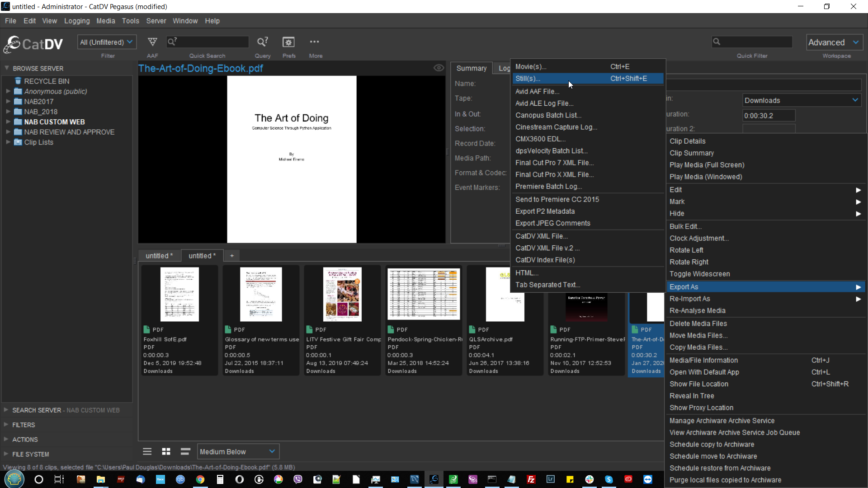Image resolution: width=868 pixels, height=488 pixels.
Task: Switch to first untitled tab
Action: click(x=159, y=256)
